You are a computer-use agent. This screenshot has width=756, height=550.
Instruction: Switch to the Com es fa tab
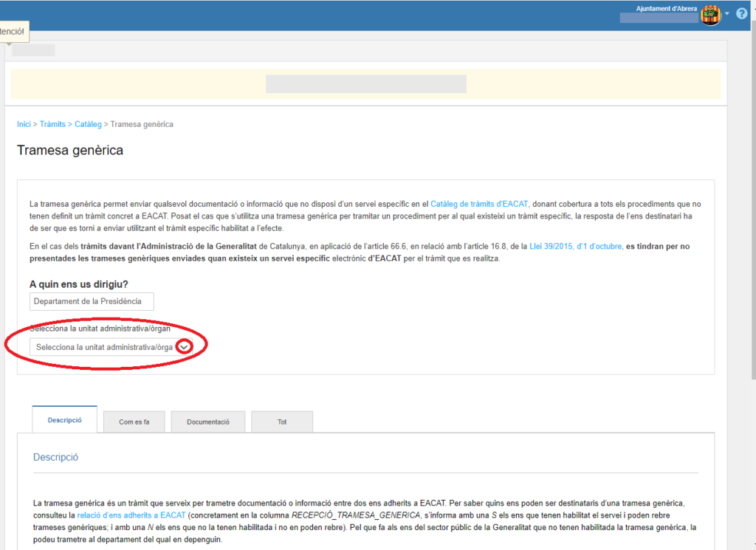134,422
